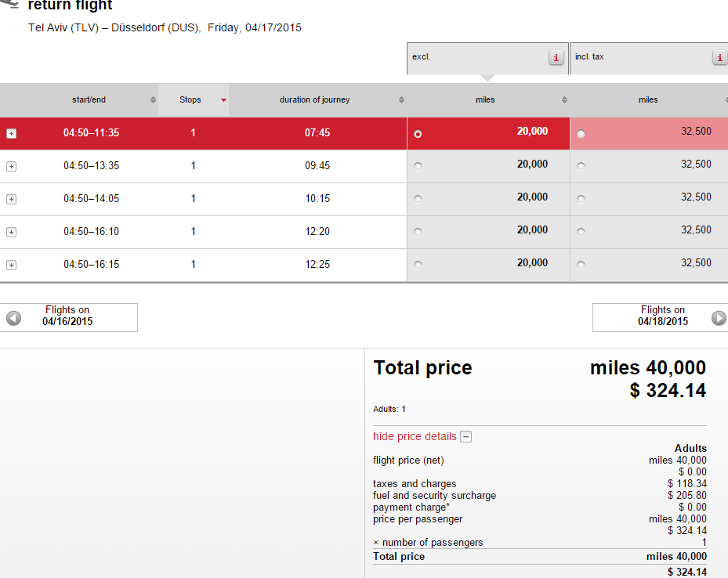Expand details of 04:50–11:35 flight
Image resolution: width=728 pixels, height=578 pixels.
click(x=11, y=134)
